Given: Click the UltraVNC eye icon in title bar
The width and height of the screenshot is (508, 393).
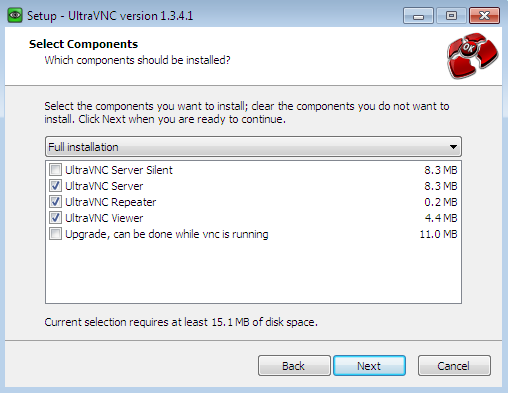Looking at the screenshot, I should [15, 15].
